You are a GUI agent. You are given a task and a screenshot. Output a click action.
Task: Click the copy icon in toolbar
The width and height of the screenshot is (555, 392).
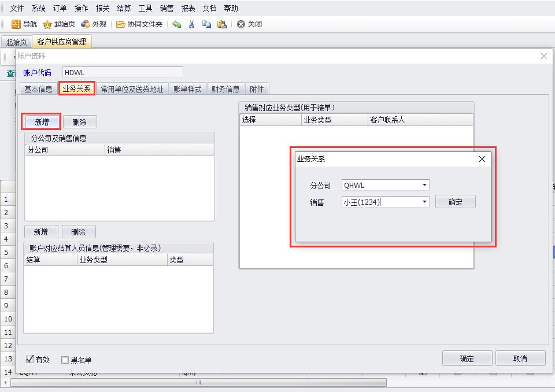point(206,24)
